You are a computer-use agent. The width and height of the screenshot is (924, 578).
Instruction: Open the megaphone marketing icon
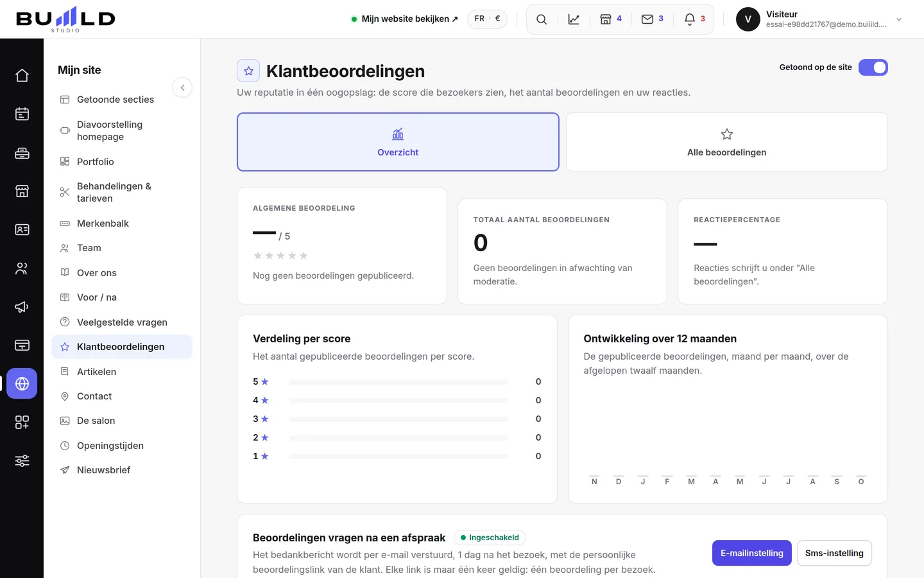coord(22,307)
